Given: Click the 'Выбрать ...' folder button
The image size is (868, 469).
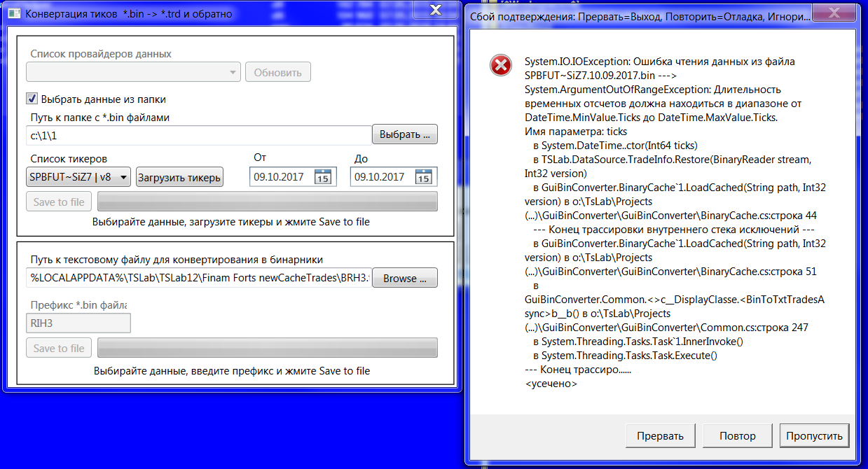Looking at the screenshot, I should point(405,134).
